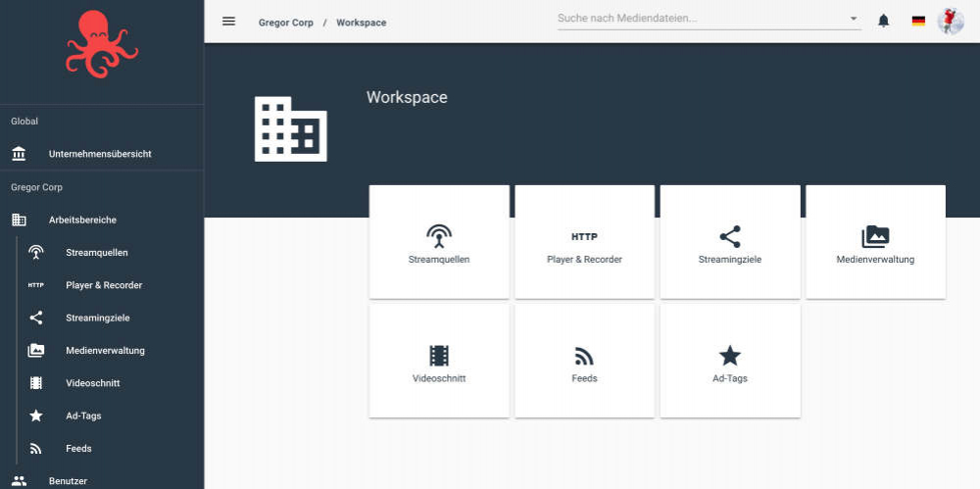This screenshot has width=980, height=489.
Task: Open Player & Recorder in sidebar
Action: (104, 285)
